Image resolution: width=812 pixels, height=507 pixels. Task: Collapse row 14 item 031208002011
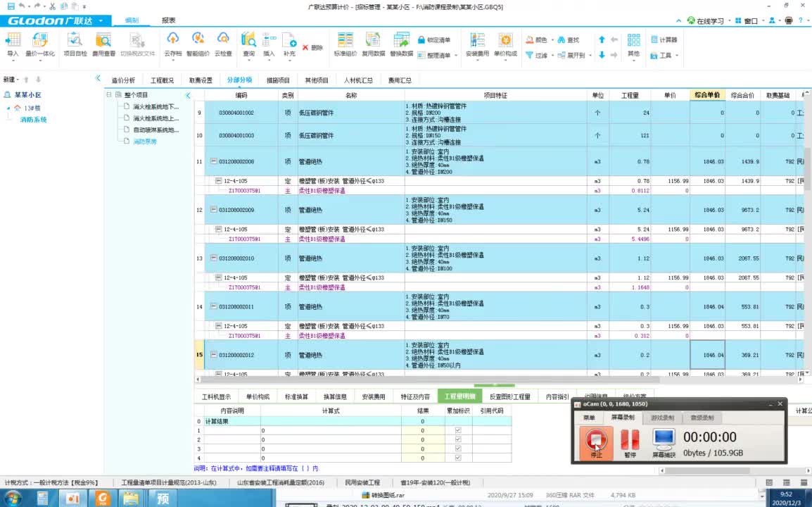213,306
